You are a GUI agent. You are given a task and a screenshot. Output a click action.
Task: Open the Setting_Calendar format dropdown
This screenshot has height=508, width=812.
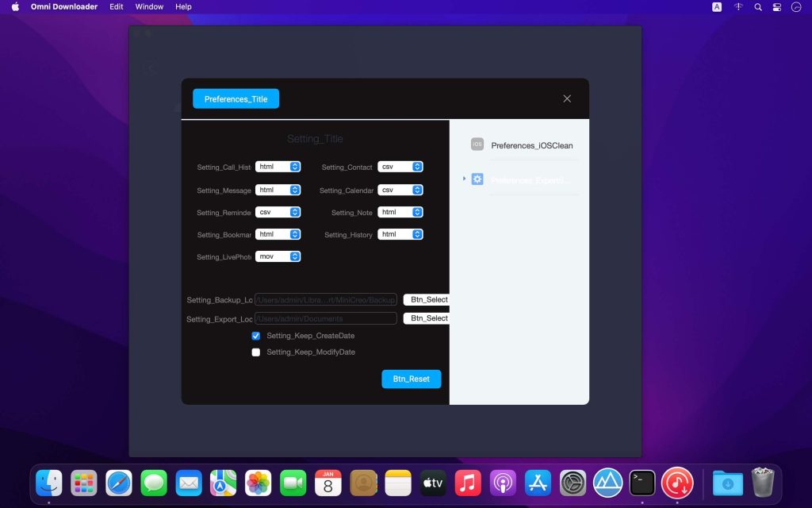point(400,190)
